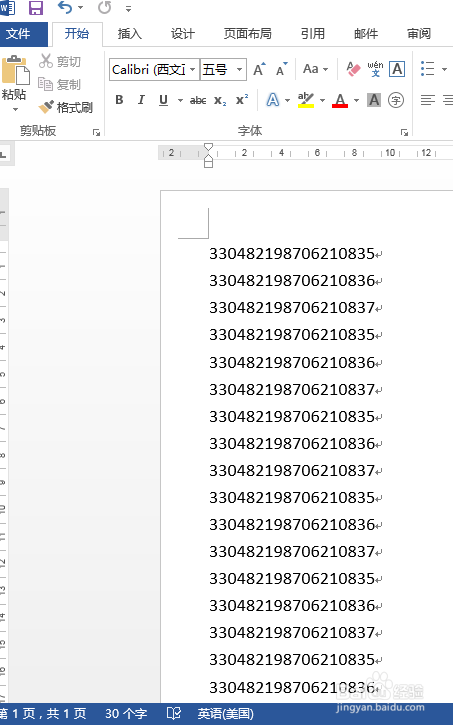Switch to the 审阅 tab
The image size is (453, 725).
[x=419, y=34]
